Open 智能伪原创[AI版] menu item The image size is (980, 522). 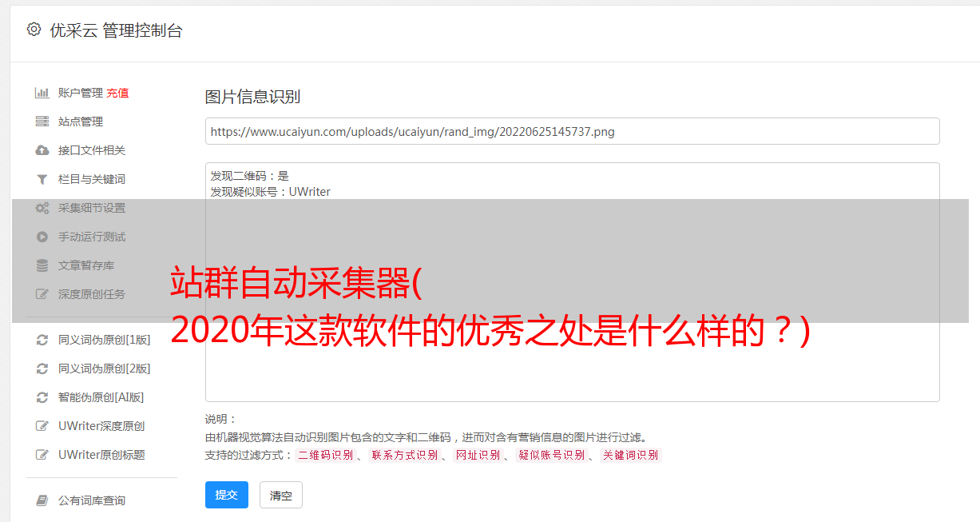coord(101,397)
